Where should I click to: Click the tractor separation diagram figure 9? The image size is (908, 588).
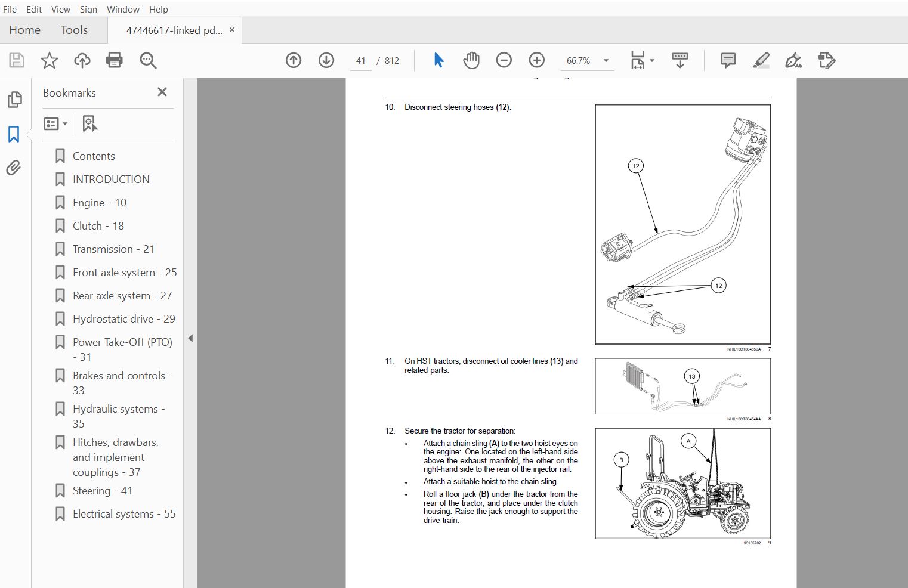[682, 482]
